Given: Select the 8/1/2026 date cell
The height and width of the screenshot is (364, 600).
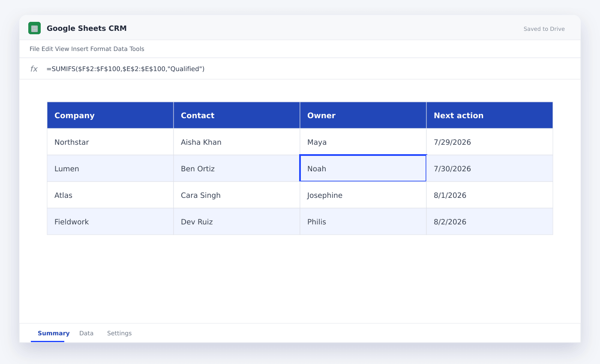Looking at the screenshot, I should click(489, 195).
